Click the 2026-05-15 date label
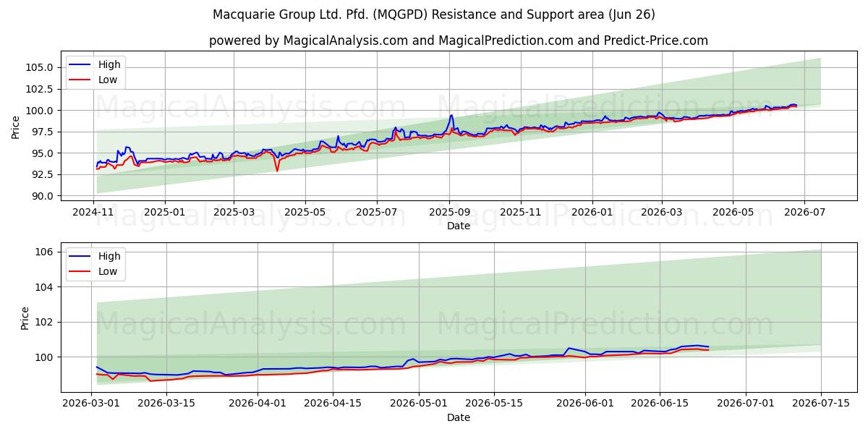This screenshot has width=868, height=434. click(493, 405)
